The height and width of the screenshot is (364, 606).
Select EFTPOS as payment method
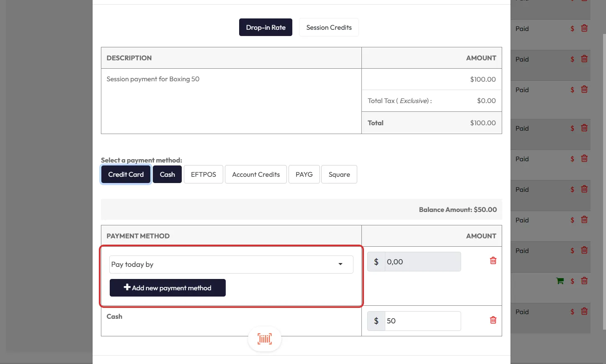pyautogui.click(x=203, y=174)
